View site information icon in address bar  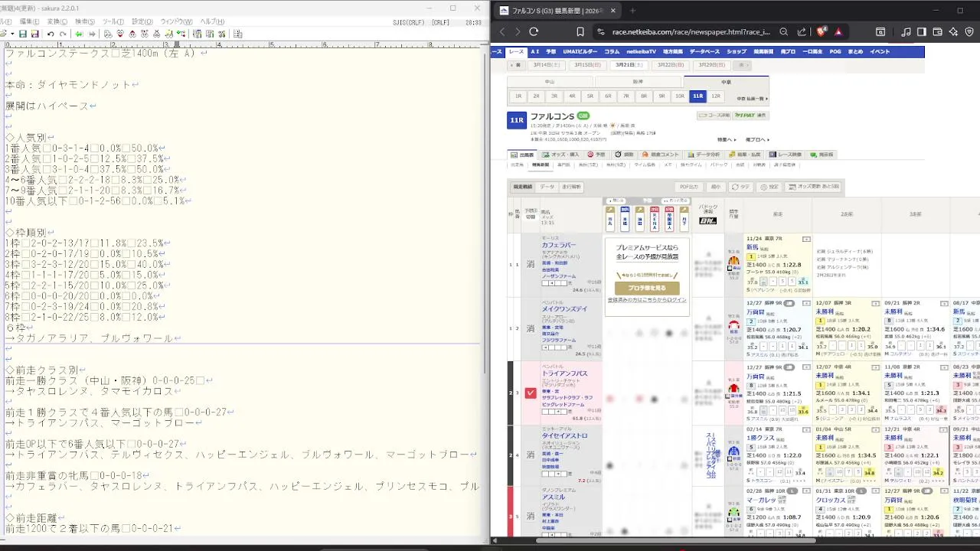[x=601, y=31]
